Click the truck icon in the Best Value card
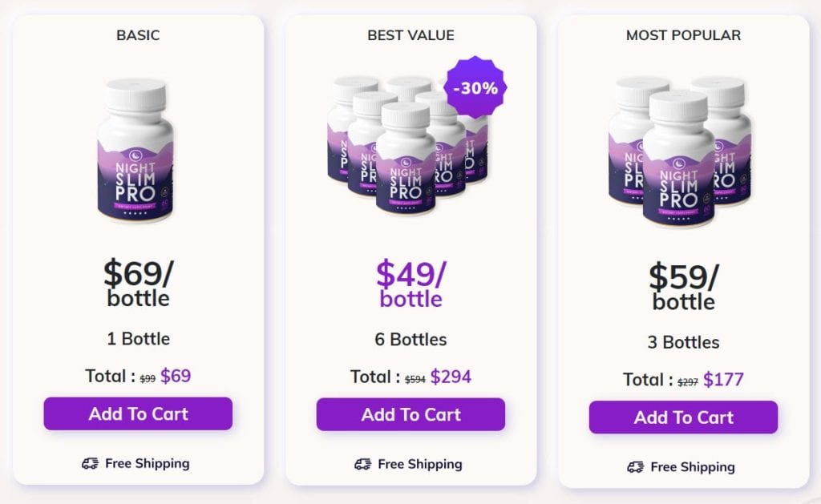821x504 pixels. (x=363, y=464)
